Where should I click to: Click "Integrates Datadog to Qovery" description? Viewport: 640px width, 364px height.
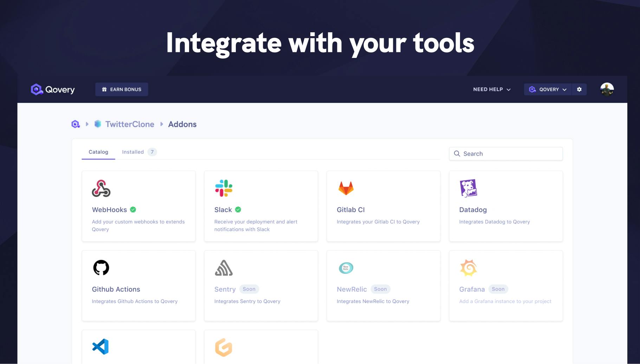(494, 222)
